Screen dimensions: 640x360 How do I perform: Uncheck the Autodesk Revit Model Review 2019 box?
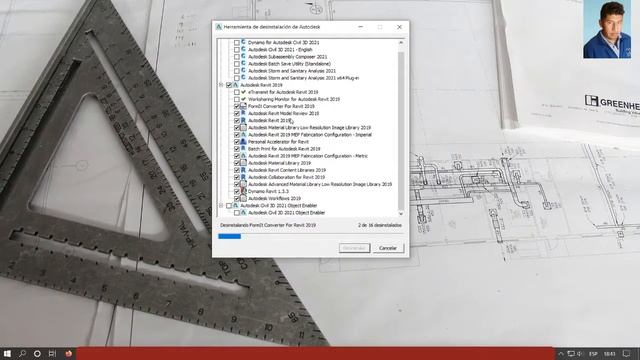click(237, 113)
